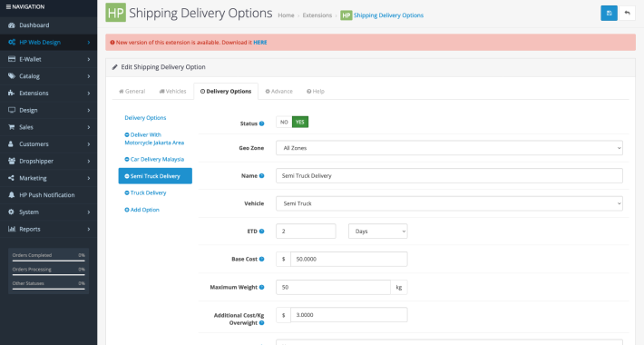Click the Maximum Weight input field

pyautogui.click(x=333, y=287)
